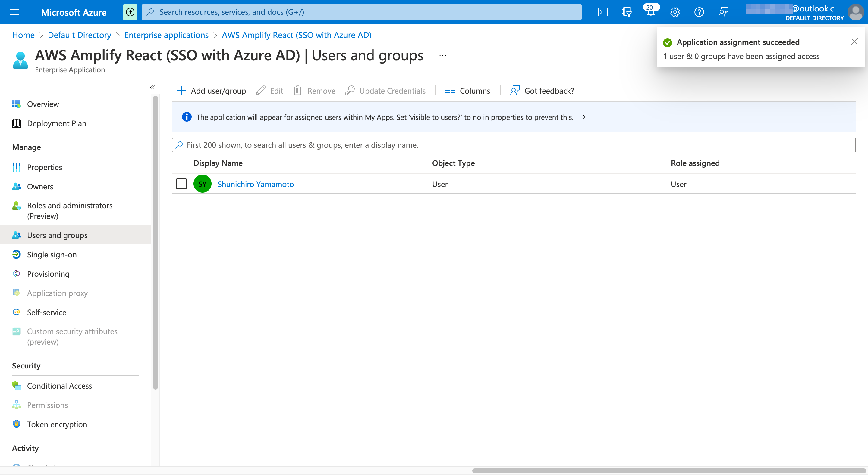Screen dimensions: 868x475
Task: Click the Edit pencil icon
Action: (x=260, y=90)
